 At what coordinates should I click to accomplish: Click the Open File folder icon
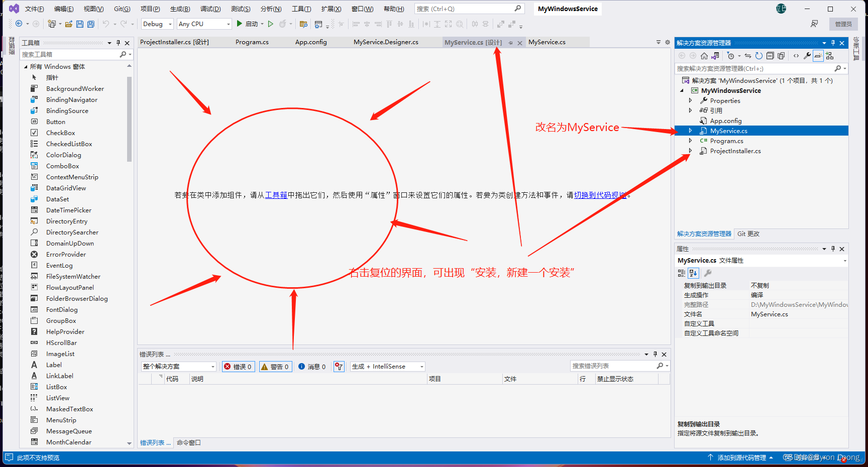coord(69,24)
